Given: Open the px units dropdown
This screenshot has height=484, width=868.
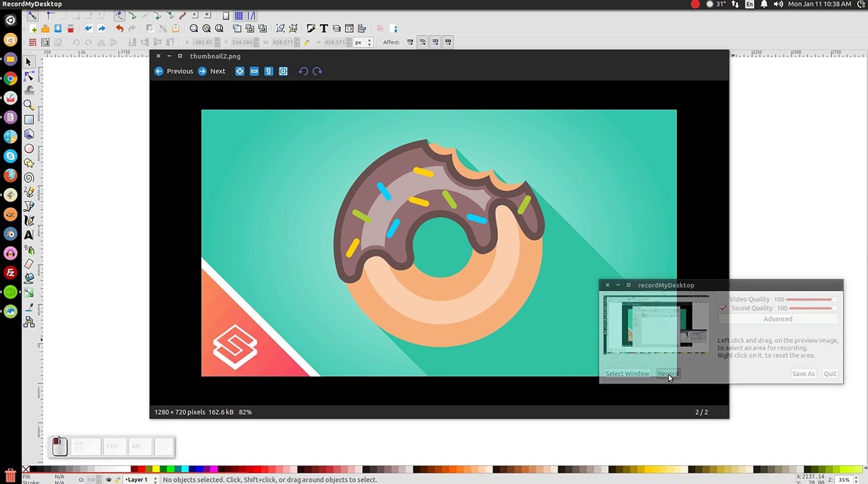Looking at the screenshot, I should [363, 42].
